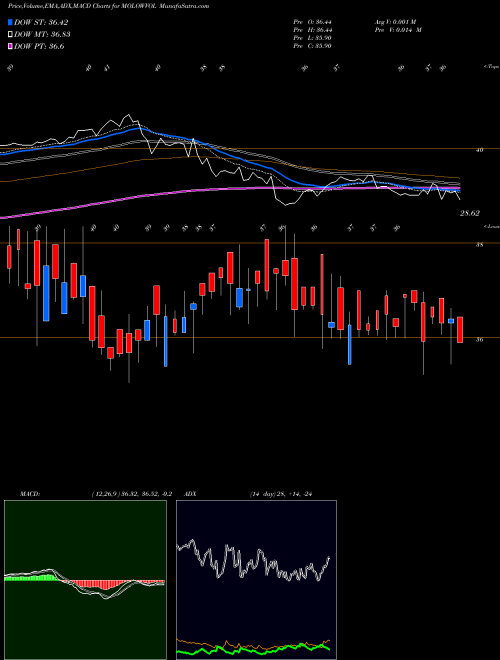The width and height of the screenshot is (500, 660).
Task: Click the 'Pre C: 35.90' value
Action: click(x=312, y=46)
